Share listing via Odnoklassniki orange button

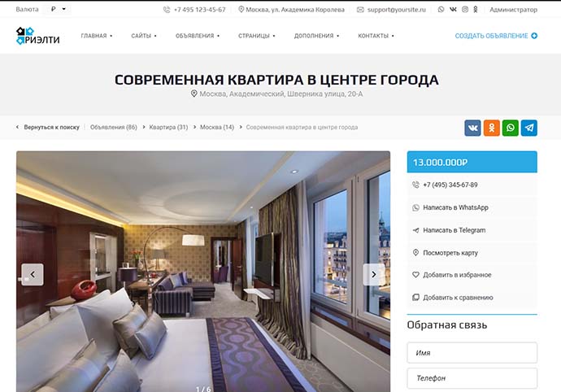pos(492,128)
